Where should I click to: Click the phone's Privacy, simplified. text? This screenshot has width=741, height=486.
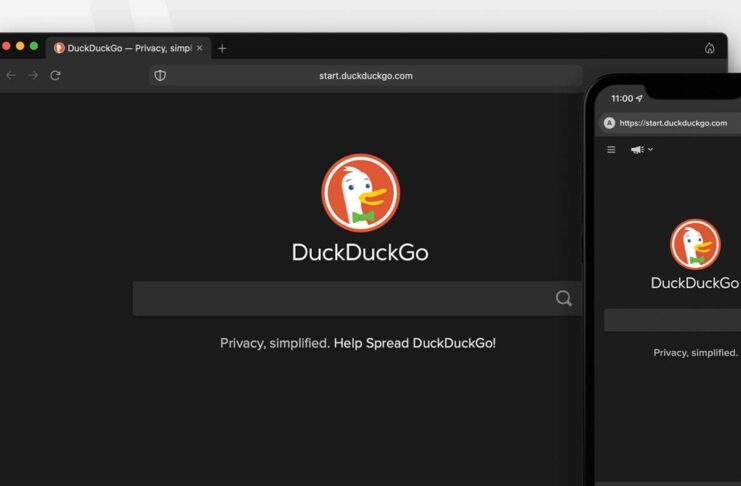695,353
